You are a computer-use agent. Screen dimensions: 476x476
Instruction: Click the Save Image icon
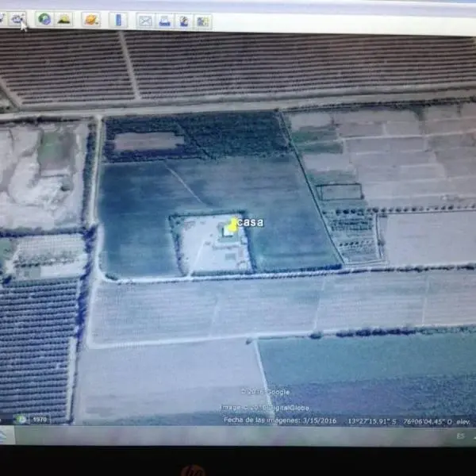(x=183, y=21)
